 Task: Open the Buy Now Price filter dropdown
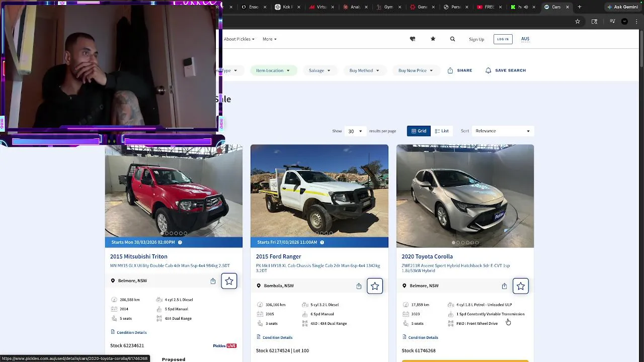(x=415, y=70)
